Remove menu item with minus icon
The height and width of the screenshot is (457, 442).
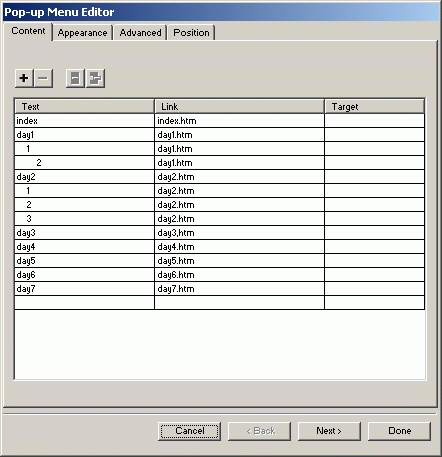click(x=43, y=78)
